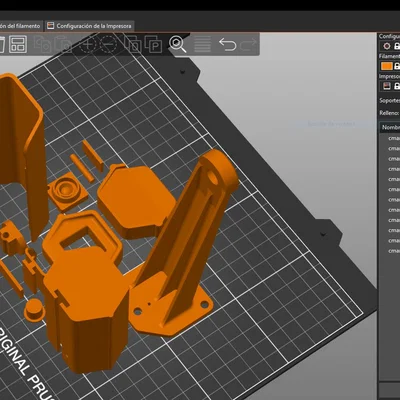Remove an instance with the minus icon

point(108,44)
